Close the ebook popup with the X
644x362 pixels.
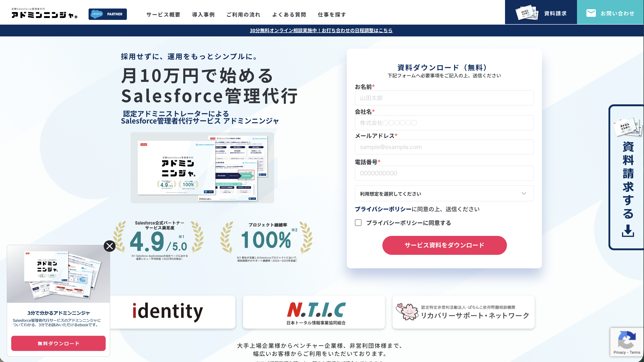[109, 246]
